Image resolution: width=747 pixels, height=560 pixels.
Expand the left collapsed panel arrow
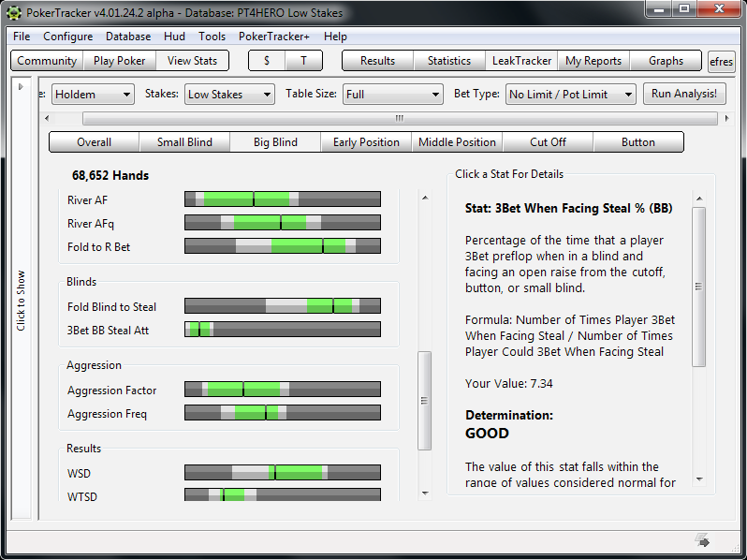pyautogui.click(x=21, y=86)
